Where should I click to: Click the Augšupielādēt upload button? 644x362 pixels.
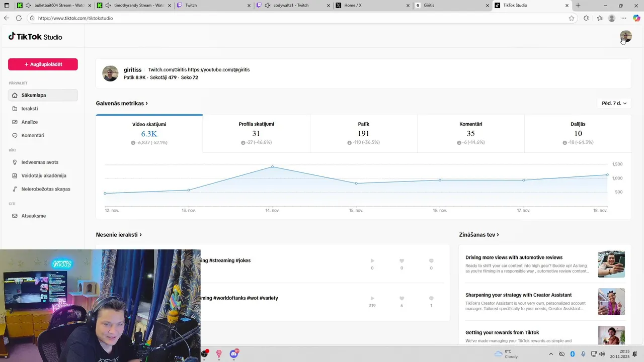coord(43,64)
